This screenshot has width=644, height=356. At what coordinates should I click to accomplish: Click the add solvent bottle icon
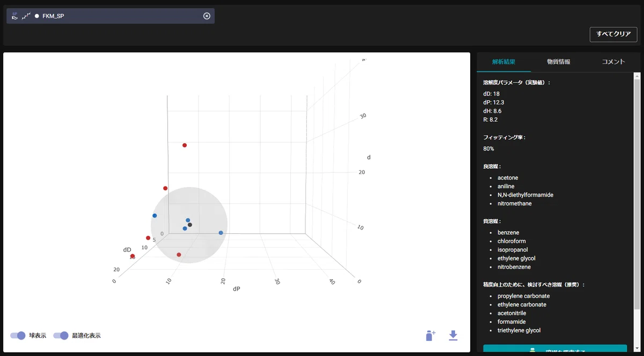[430, 336]
